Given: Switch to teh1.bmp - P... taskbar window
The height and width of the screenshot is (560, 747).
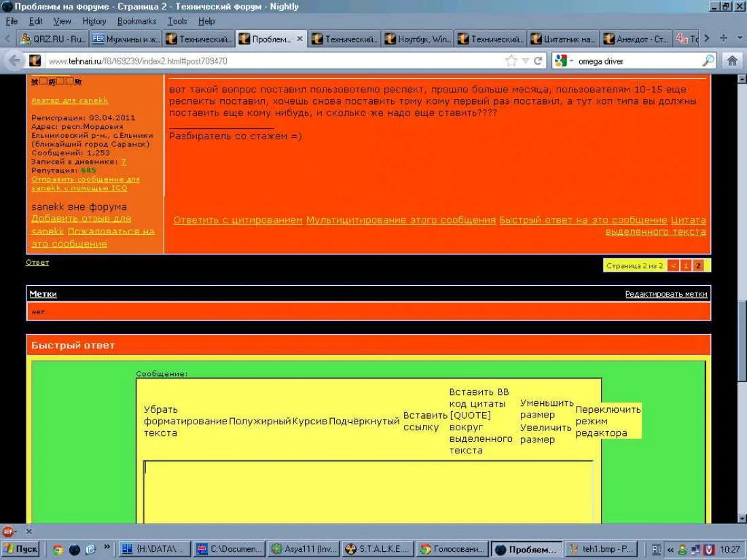Looking at the screenshot, I should [601, 549].
